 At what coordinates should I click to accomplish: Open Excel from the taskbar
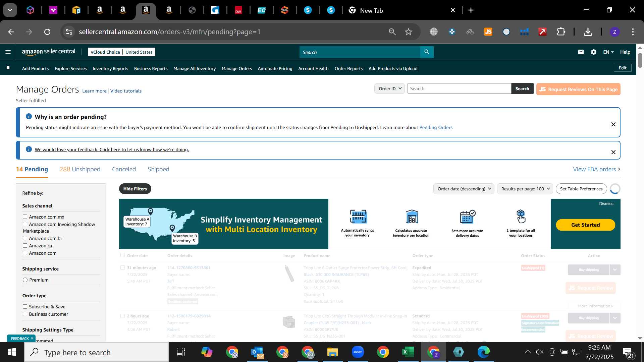(408, 352)
